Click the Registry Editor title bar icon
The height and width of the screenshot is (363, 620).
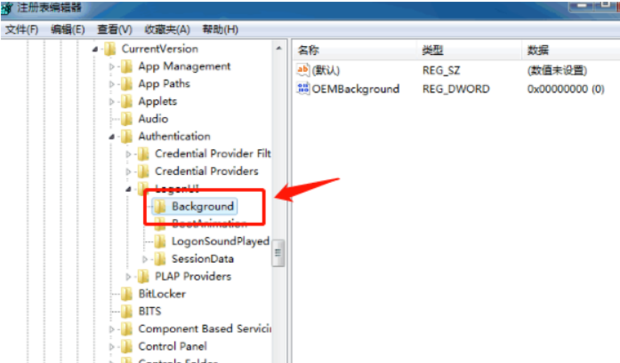pos(7,8)
